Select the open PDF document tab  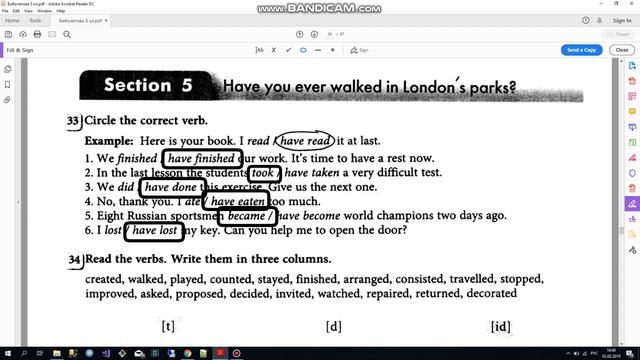coord(80,20)
